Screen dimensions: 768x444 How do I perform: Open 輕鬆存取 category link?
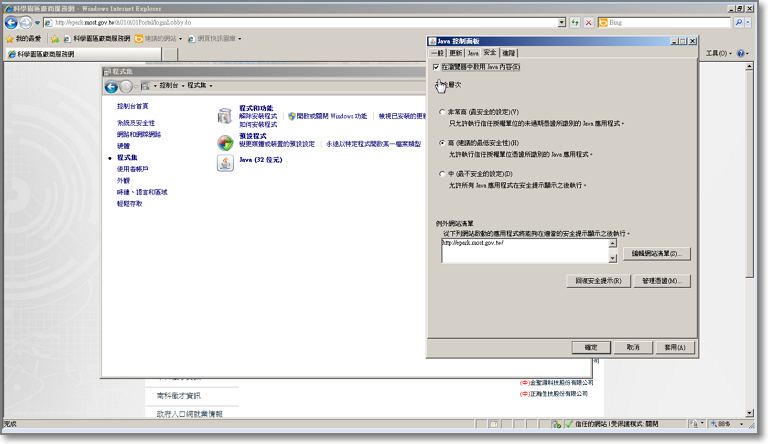pos(129,204)
